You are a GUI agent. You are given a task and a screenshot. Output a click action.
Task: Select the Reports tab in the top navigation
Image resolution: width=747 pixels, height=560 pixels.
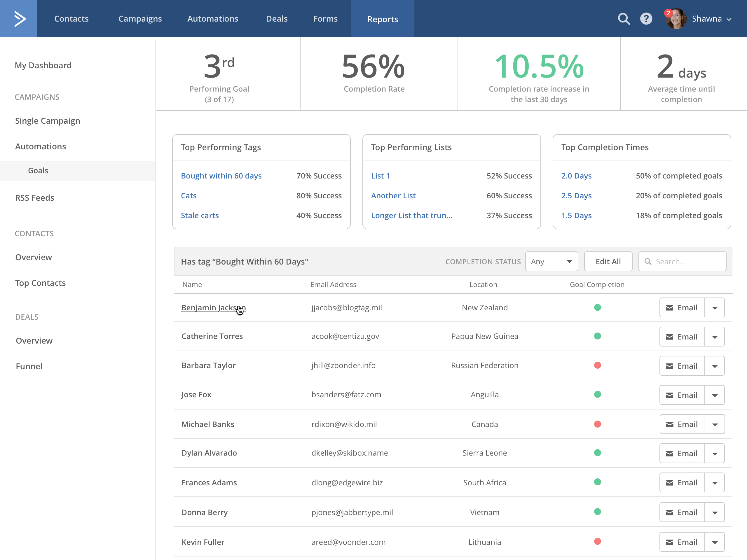coord(383,19)
